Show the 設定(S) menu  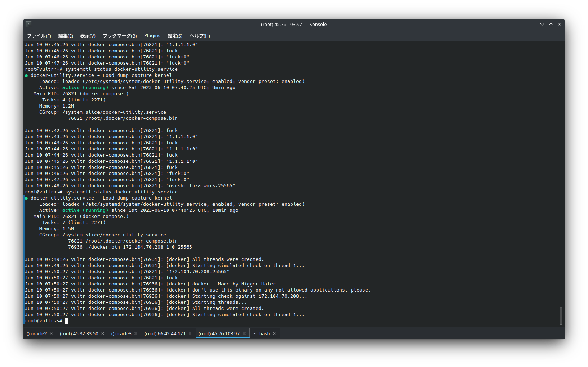pyautogui.click(x=175, y=36)
